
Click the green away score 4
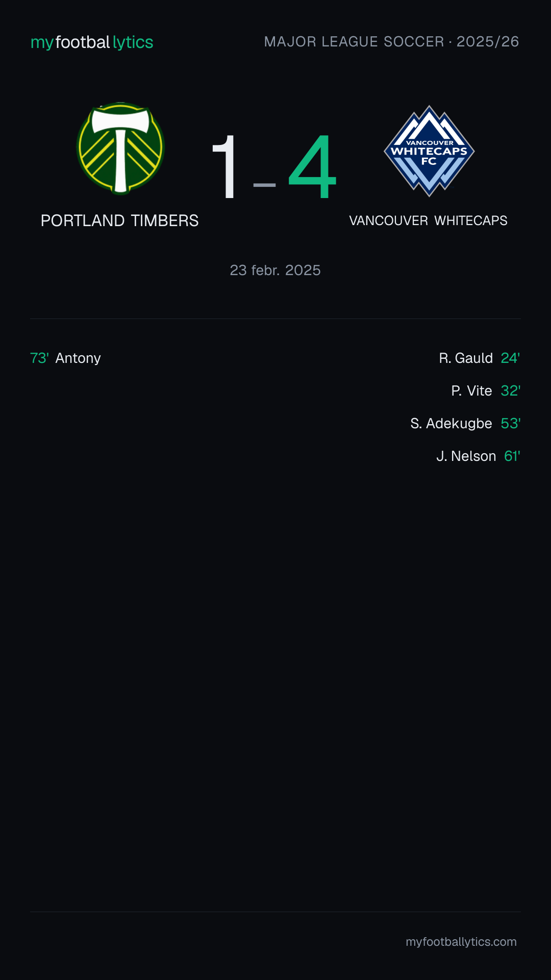(312, 166)
